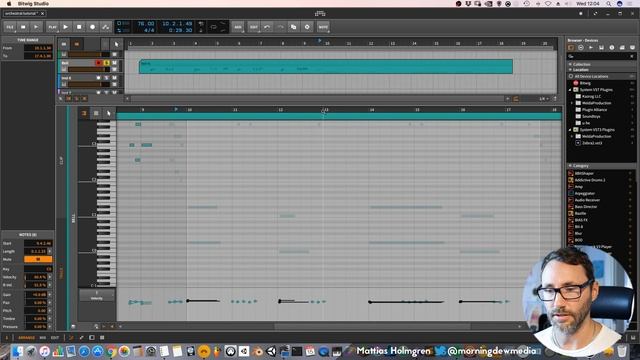Expand the note Length arrow in inspector
The image size is (640, 360).
[50, 251]
